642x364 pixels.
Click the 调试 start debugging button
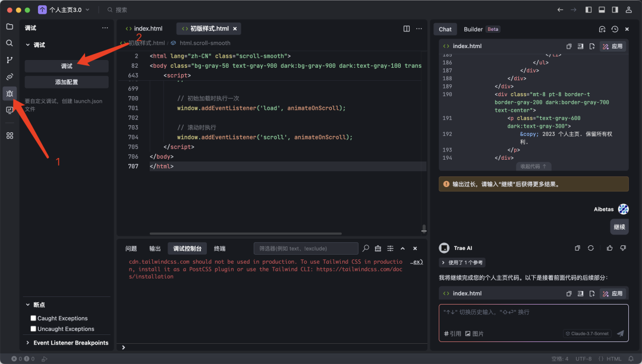[67, 67]
